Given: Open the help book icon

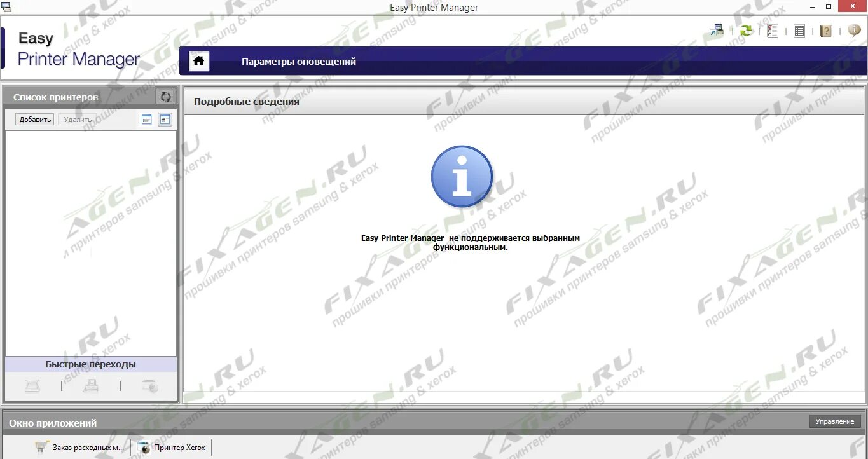Looking at the screenshot, I should [x=826, y=31].
